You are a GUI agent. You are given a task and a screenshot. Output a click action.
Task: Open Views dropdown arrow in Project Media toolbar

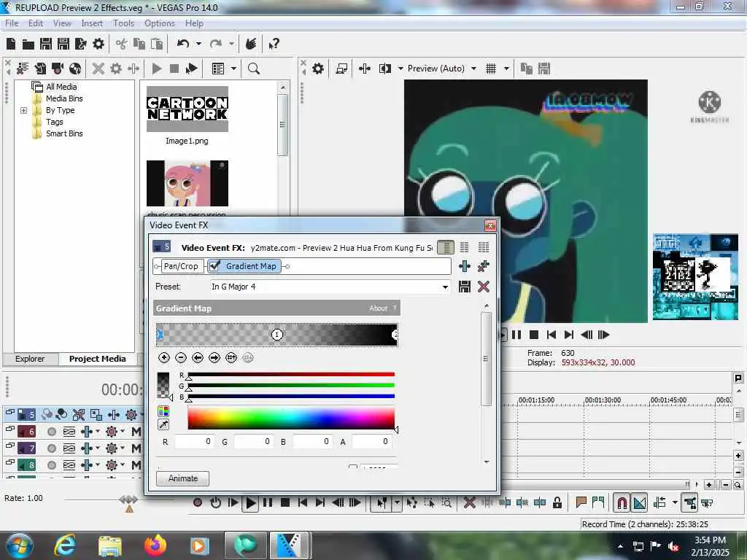(233, 69)
